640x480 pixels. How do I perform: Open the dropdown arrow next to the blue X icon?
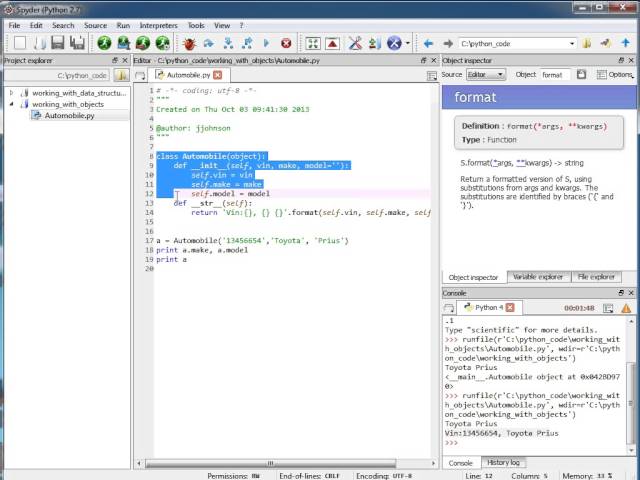point(407,43)
